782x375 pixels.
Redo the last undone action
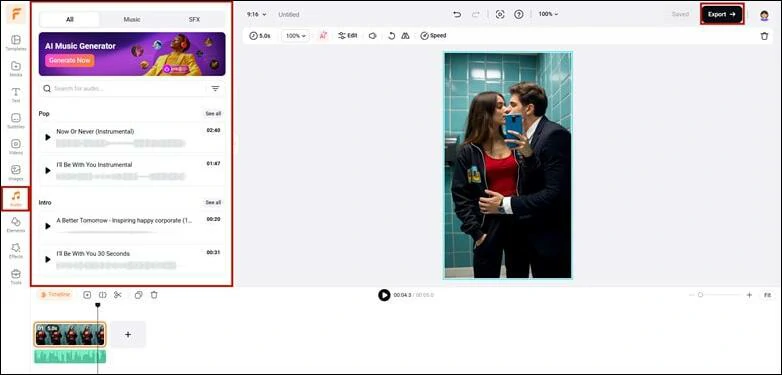[x=475, y=14]
